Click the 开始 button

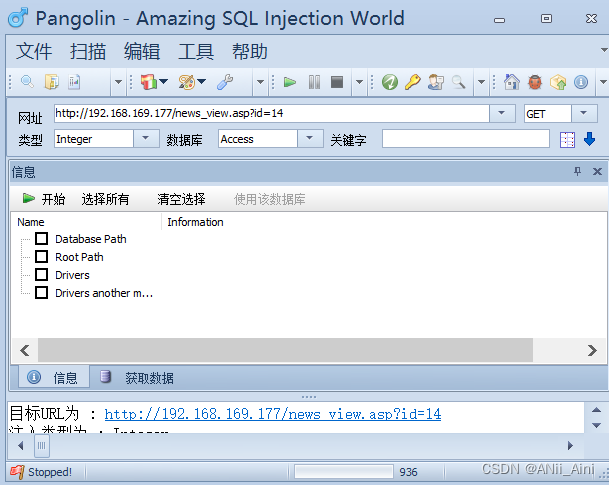pyautogui.click(x=44, y=199)
